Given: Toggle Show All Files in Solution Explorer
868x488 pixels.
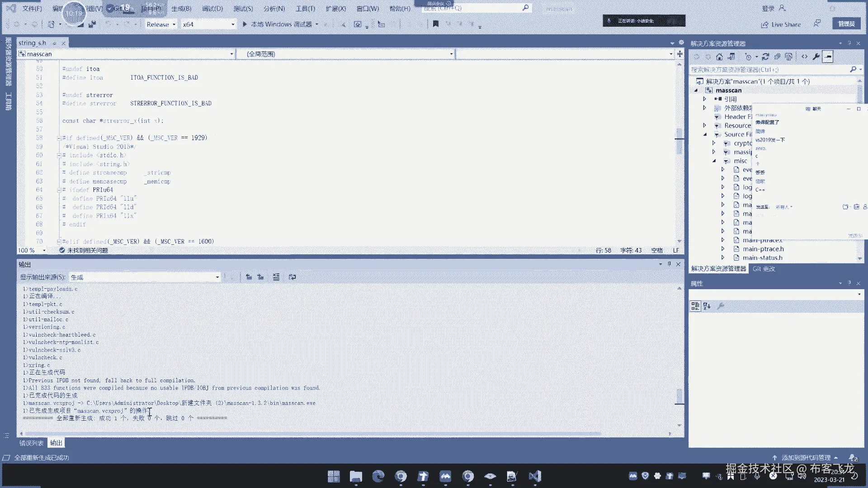Looking at the screenshot, I should click(789, 57).
